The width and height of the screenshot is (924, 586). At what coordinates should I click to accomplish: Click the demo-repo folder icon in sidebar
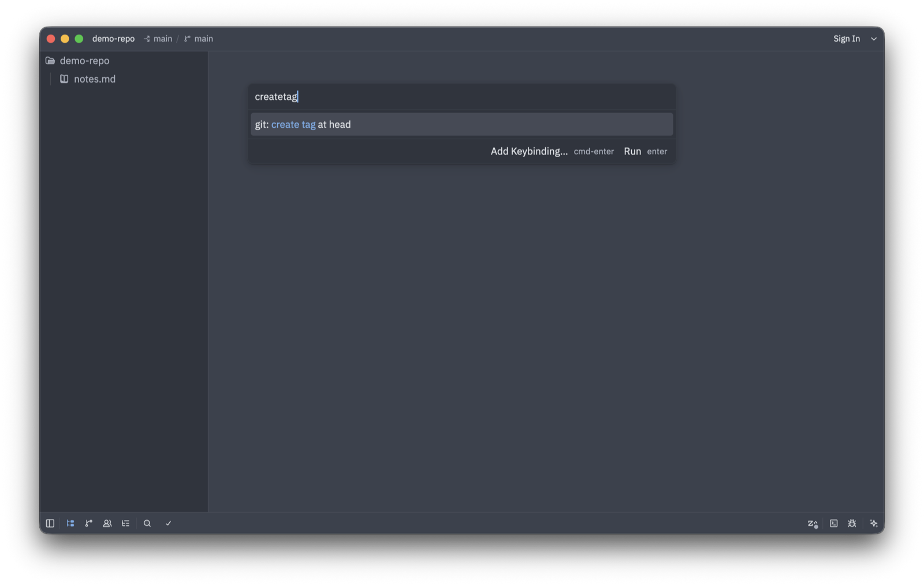pyautogui.click(x=50, y=61)
